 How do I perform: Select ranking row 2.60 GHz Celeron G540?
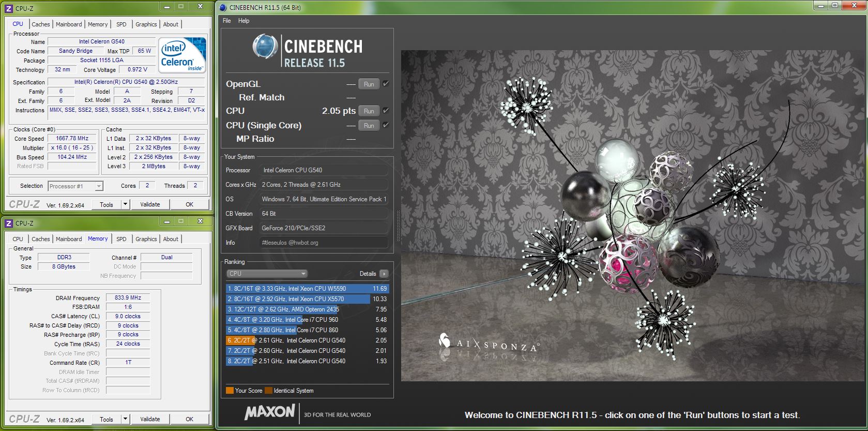click(307, 351)
